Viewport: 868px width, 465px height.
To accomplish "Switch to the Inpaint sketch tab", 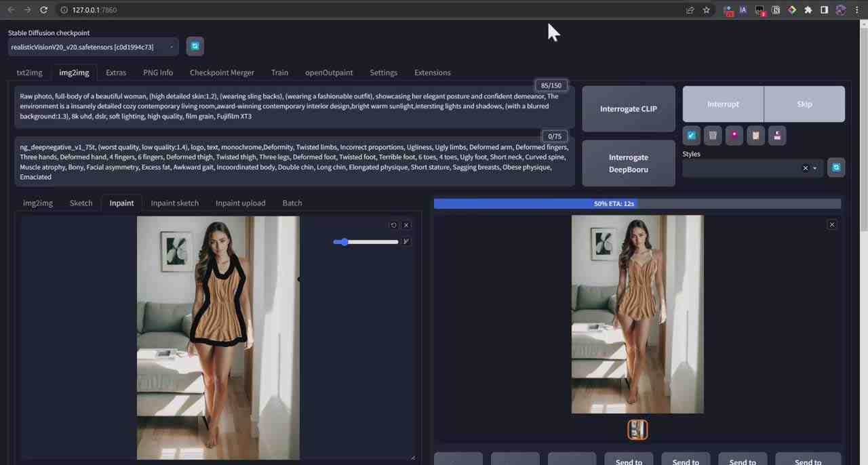I will pyautogui.click(x=174, y=203).
